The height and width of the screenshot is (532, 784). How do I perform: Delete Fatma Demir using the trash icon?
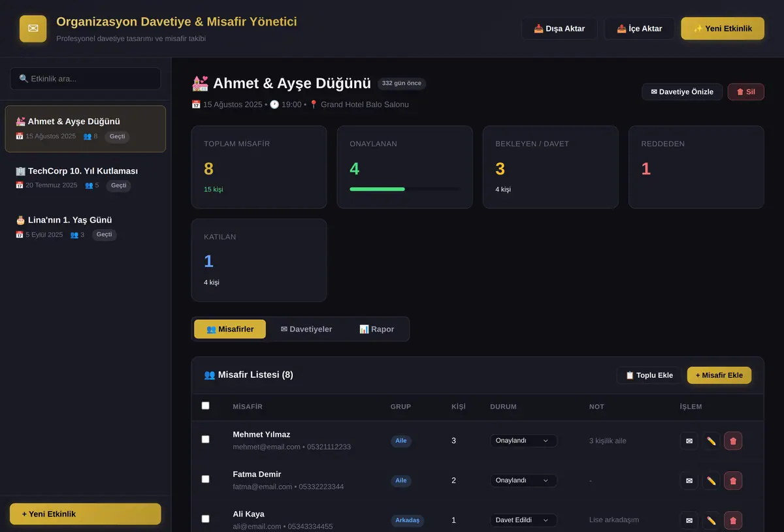pyautogui.click(x=733, y=480)
